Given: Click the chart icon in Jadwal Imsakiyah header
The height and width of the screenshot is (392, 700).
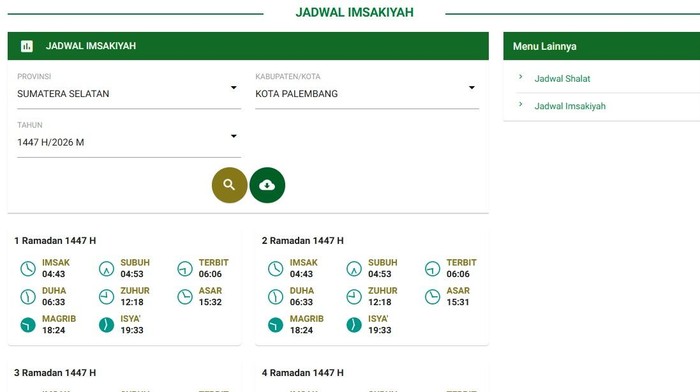Looking at the screenshot, I should tap(27, 46).
